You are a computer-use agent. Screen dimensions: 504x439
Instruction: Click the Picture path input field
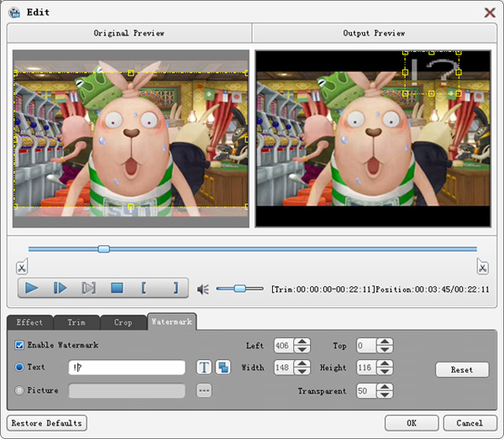pyautogui.click(x=127, y=391)
